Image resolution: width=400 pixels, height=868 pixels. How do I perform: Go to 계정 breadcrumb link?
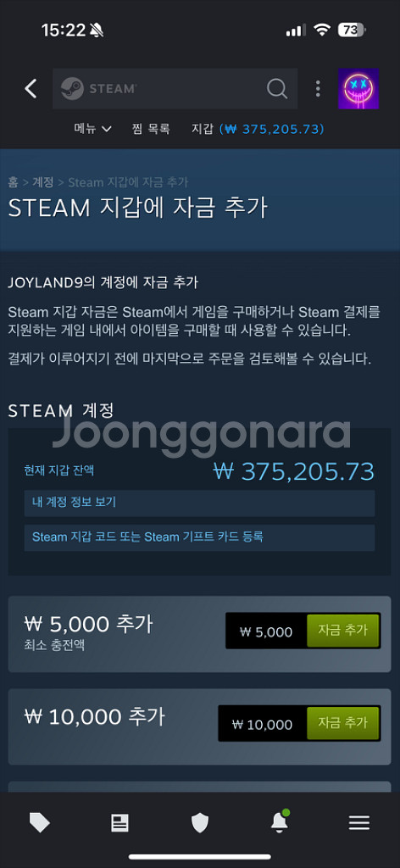42,181
